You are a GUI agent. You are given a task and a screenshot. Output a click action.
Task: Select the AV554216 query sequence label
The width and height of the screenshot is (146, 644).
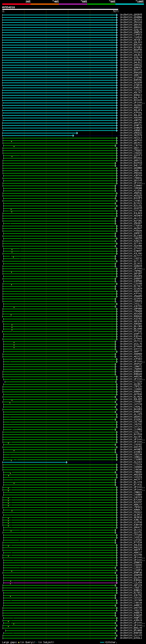point(8,8)
